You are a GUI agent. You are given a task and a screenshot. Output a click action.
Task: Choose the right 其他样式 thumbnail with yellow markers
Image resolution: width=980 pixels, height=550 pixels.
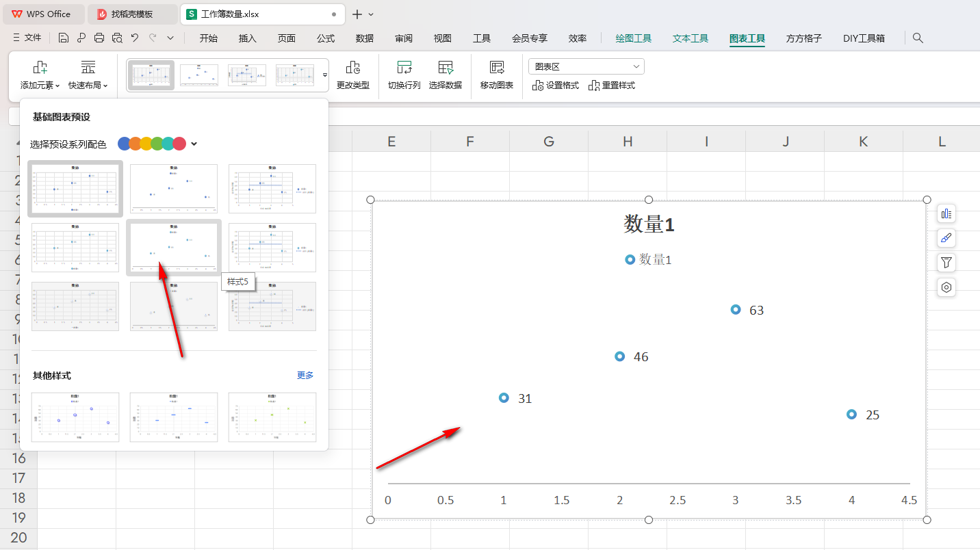click(272, 417)
